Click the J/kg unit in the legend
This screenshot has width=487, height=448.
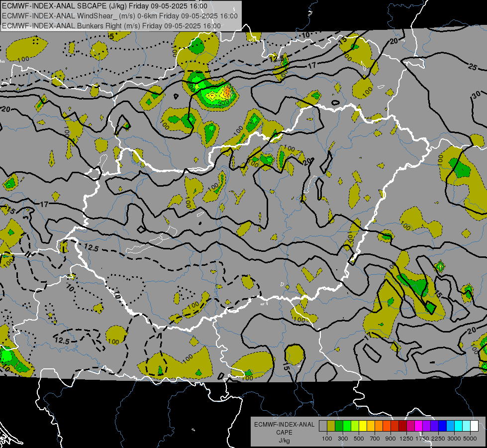tap(284, 441)
